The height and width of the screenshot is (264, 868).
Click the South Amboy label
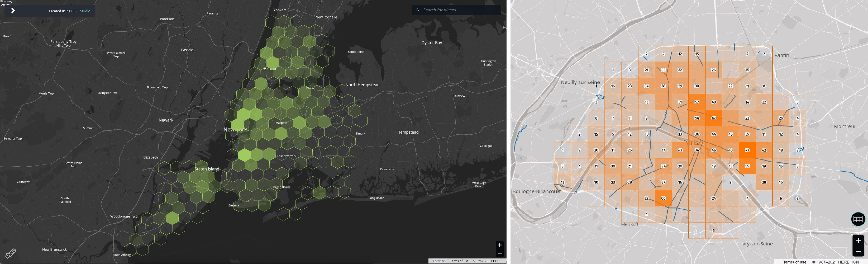pos(121,255)
